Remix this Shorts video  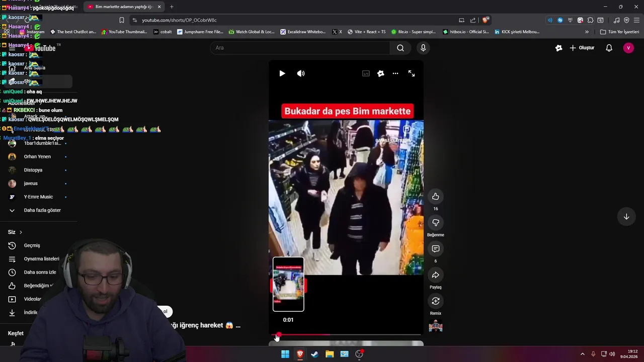tap(436, 301)
